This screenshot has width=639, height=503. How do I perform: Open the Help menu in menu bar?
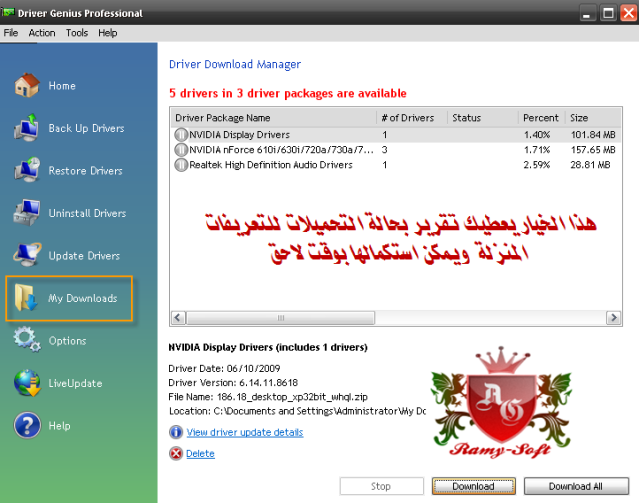pos(108,33)
